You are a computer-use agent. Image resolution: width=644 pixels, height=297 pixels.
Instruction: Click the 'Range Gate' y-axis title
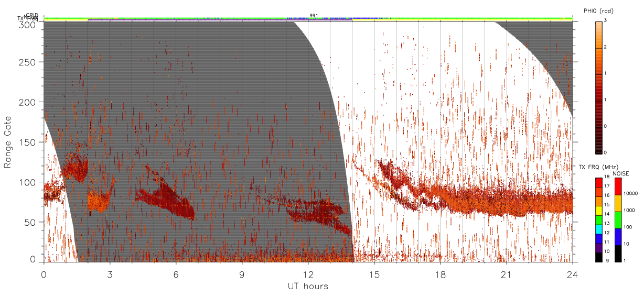tap(8, 143)
